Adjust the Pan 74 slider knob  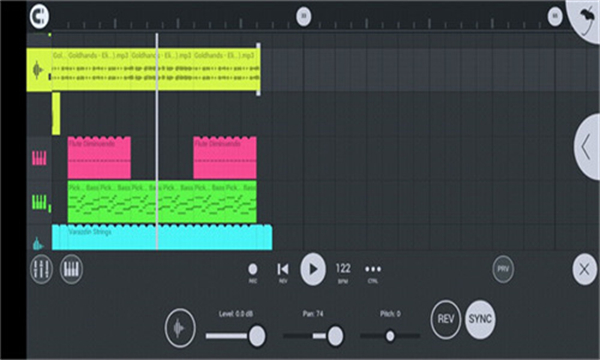click(x=335, y=336)
